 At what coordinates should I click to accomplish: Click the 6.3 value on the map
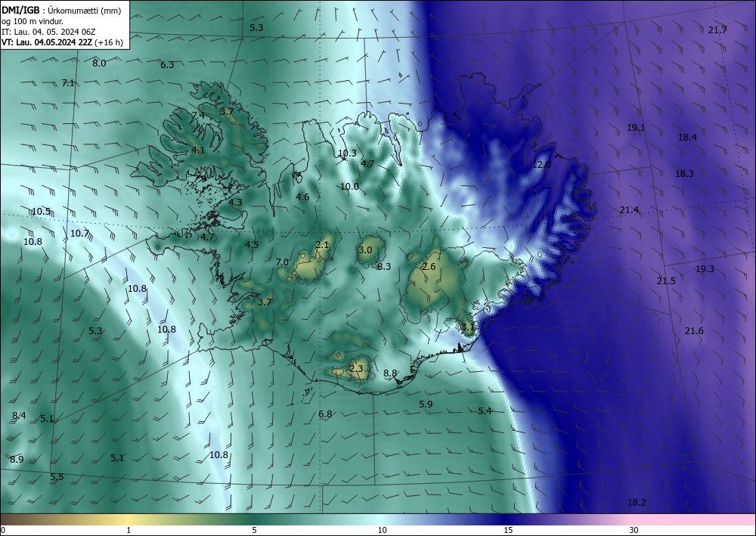coord(167,64)
